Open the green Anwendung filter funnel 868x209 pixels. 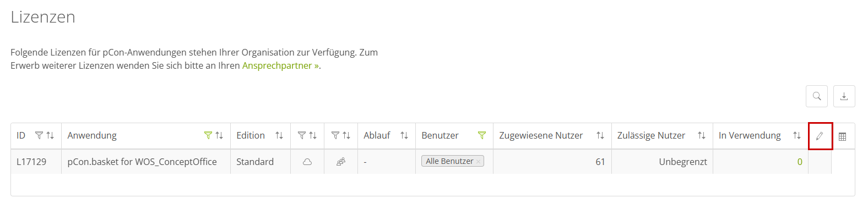pyautogui.click(x=208, y=135)
